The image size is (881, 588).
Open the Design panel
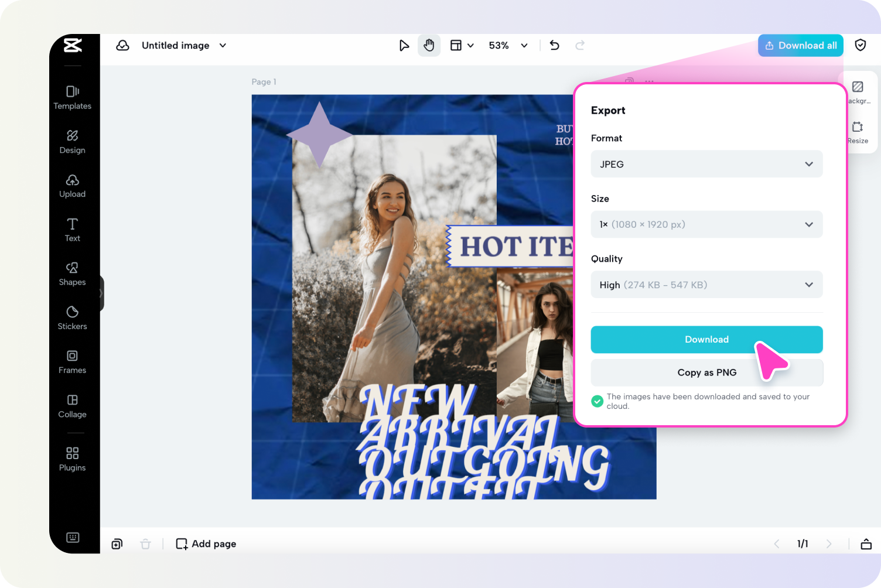(72, 141)
